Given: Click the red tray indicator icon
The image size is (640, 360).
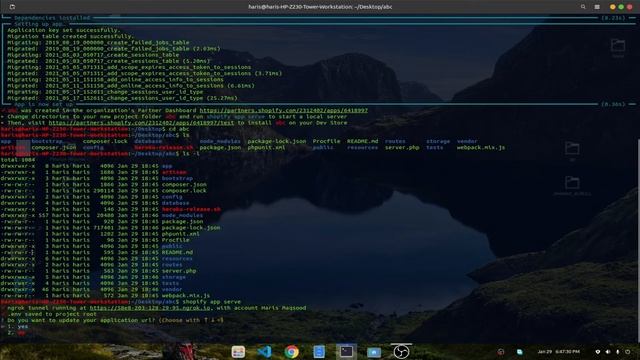Looking at the screenshot, I should [x=501, y=352].
